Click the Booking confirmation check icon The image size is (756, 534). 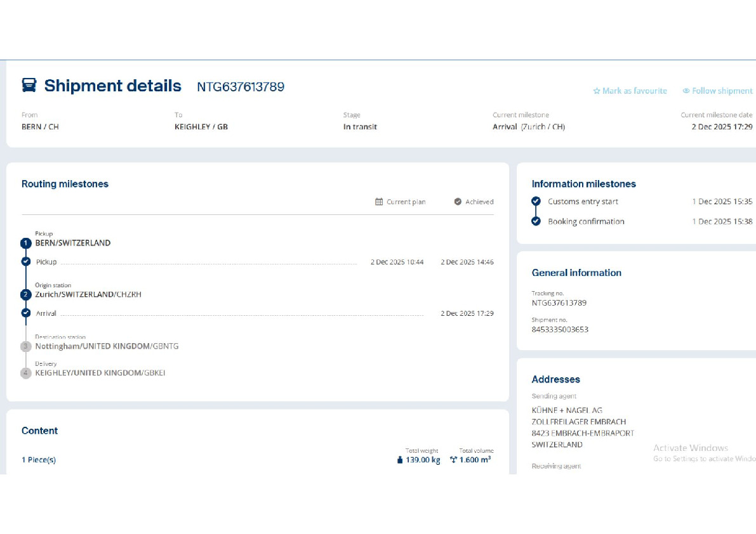coord(536,221)
